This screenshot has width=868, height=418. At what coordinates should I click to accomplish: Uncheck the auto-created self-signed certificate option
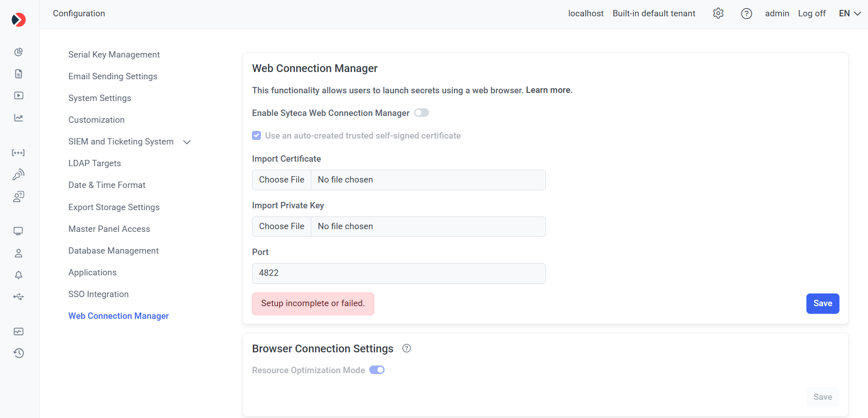[x=256, y=135]
